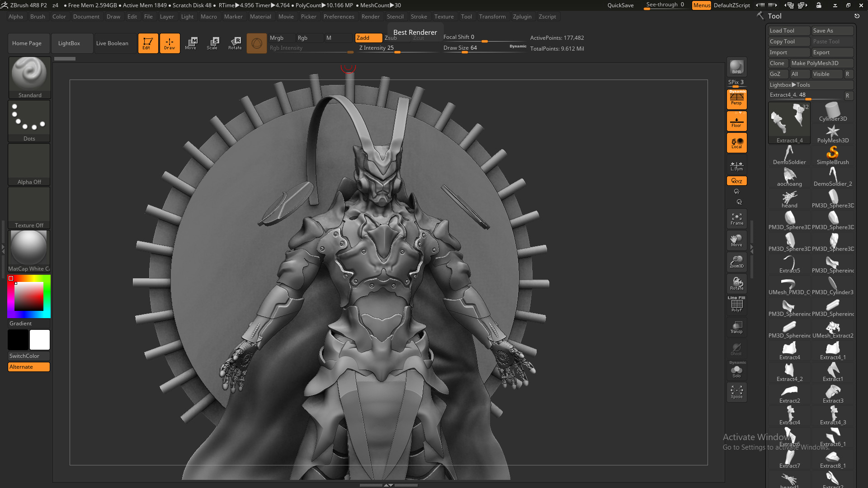The image size is (868, 488).
Task: Click Make PolyMesh3D button
Action: [x=821, y=63]
